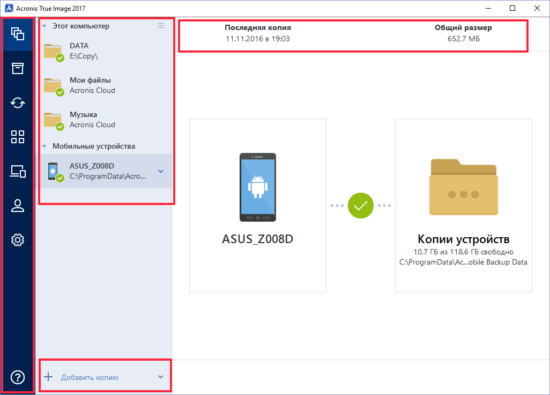This screenshot has height=395, width=550.
Task: Collapse the Мобильные устройства group
Action: pyautogui.click(x=44, y=146)
